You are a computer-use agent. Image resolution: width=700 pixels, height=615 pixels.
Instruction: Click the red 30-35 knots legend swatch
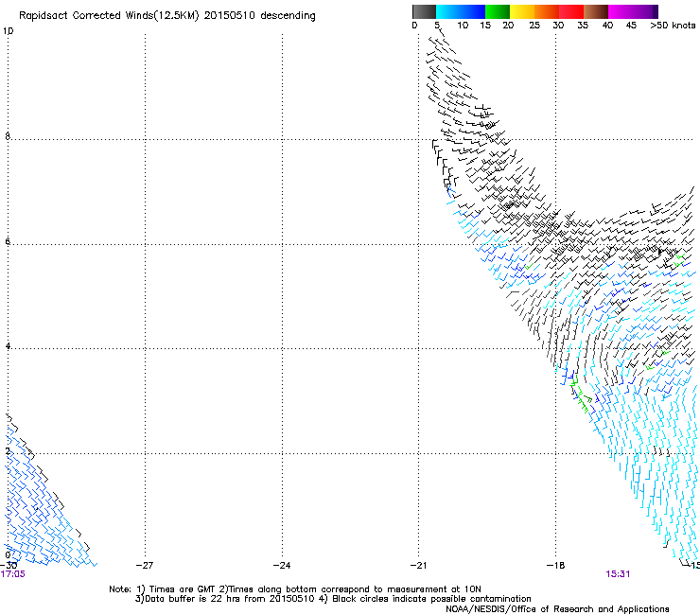tap(571, 11)
